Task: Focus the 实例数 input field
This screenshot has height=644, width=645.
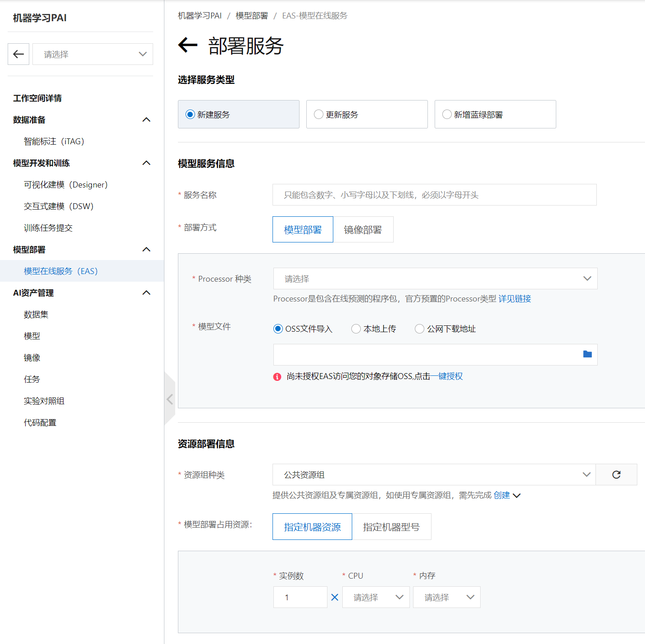Action: click(x=300, y=597)
